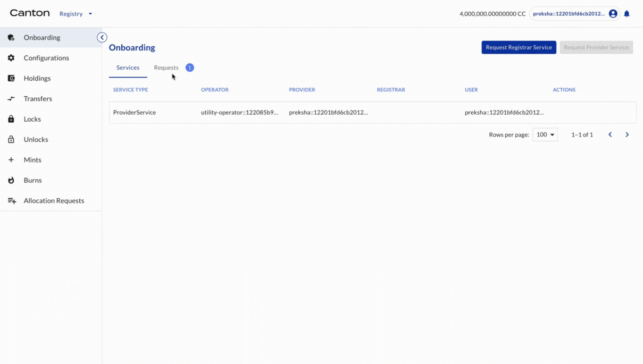
Task: Select the Services tab
Action: pyautogui.click(x=128, y=67)
